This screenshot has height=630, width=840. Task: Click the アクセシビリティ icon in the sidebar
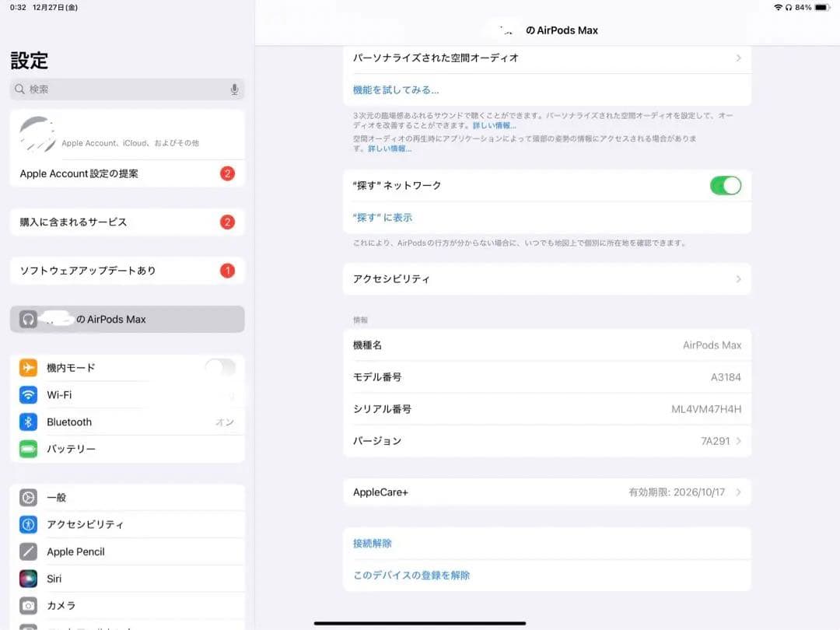(28, 524)
